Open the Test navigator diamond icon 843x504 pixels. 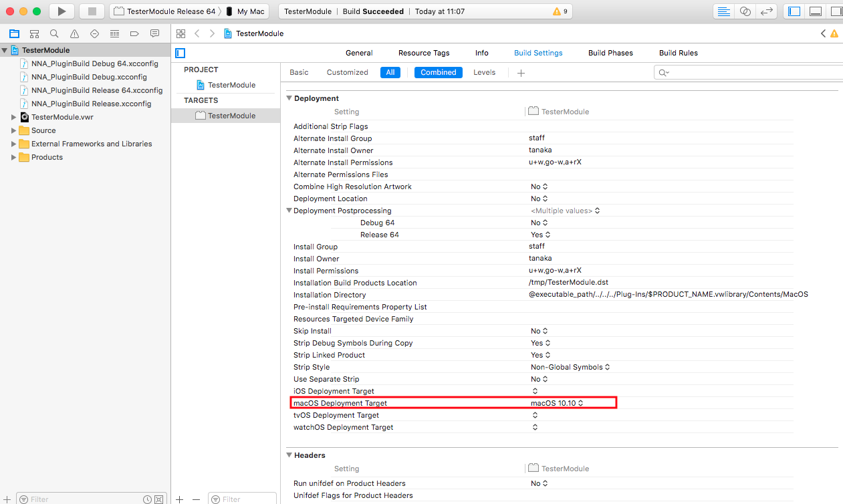coord(94,33)
